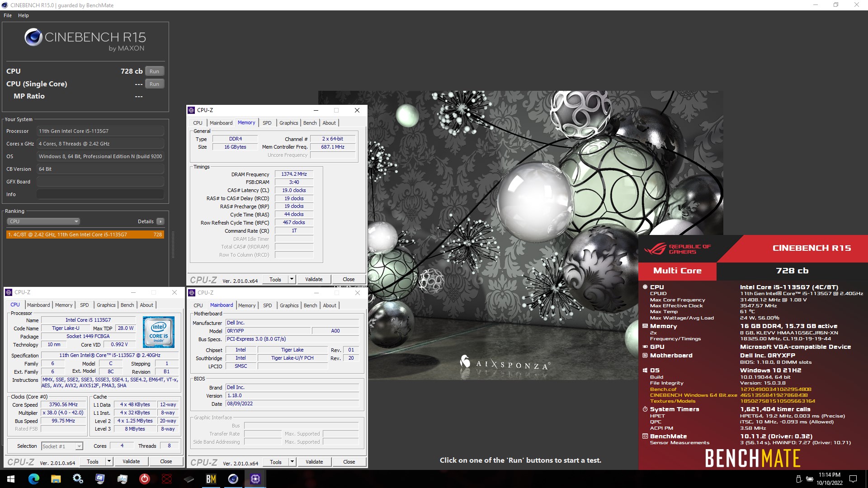Viewport: 868px width, 488px height.
Task: Click the ranking Details arrow button
Action: click(x=160, y=221)
